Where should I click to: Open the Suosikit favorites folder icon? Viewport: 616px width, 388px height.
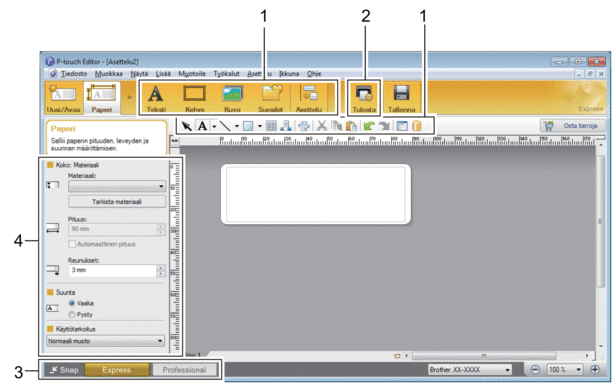(272, 93)
